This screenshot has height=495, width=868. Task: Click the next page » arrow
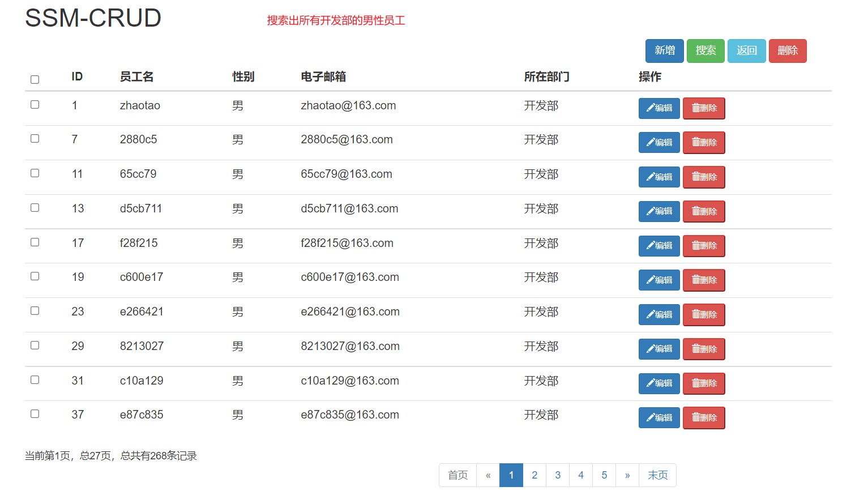[627, 475]
